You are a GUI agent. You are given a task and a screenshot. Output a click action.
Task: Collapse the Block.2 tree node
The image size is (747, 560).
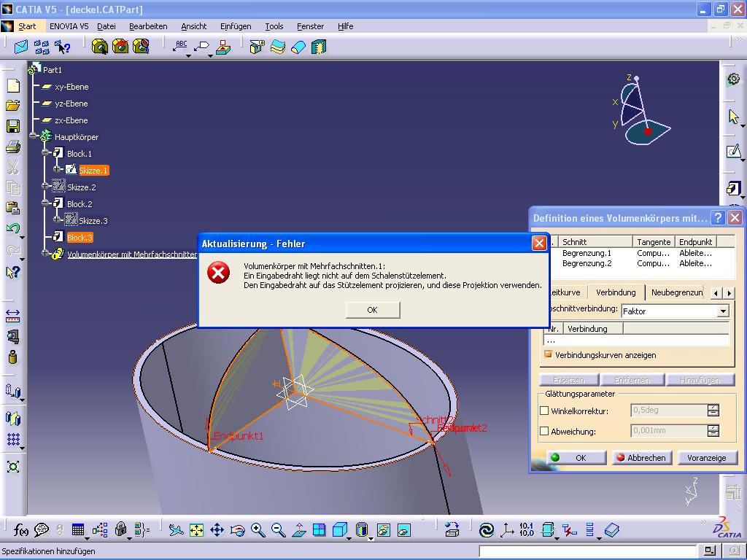point(44,203)
